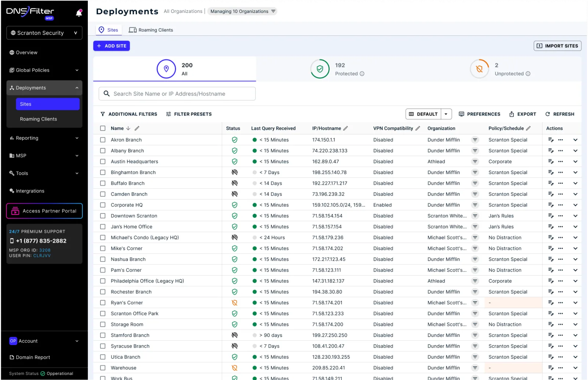
Task: Switch to Roaming Clients tab
Action: 151,30
